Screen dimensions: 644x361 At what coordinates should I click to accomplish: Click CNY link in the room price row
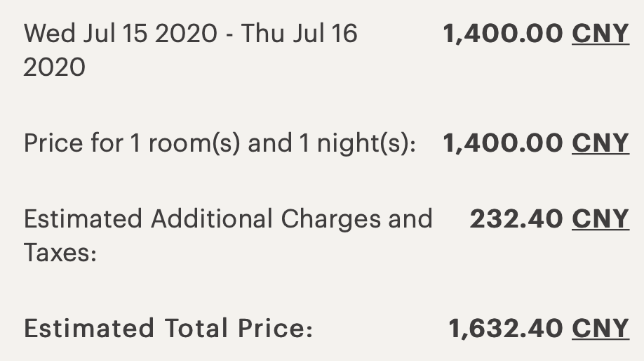coord(601,143)
